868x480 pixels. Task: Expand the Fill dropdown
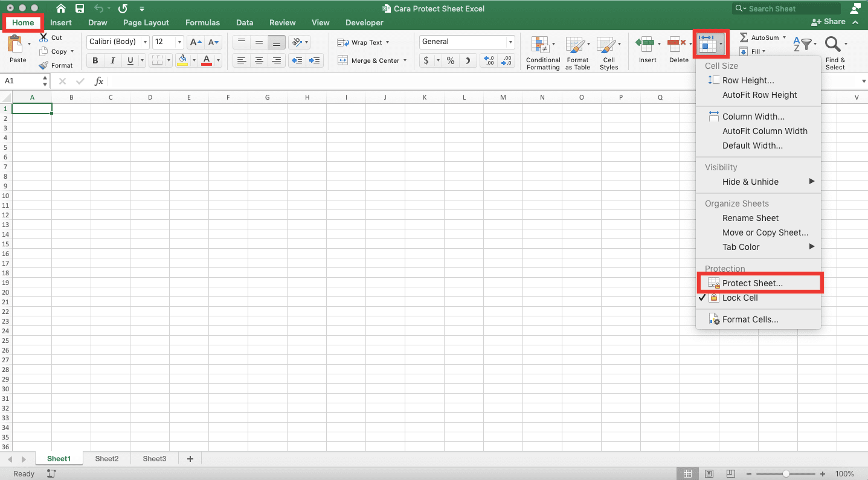[764, 52]
